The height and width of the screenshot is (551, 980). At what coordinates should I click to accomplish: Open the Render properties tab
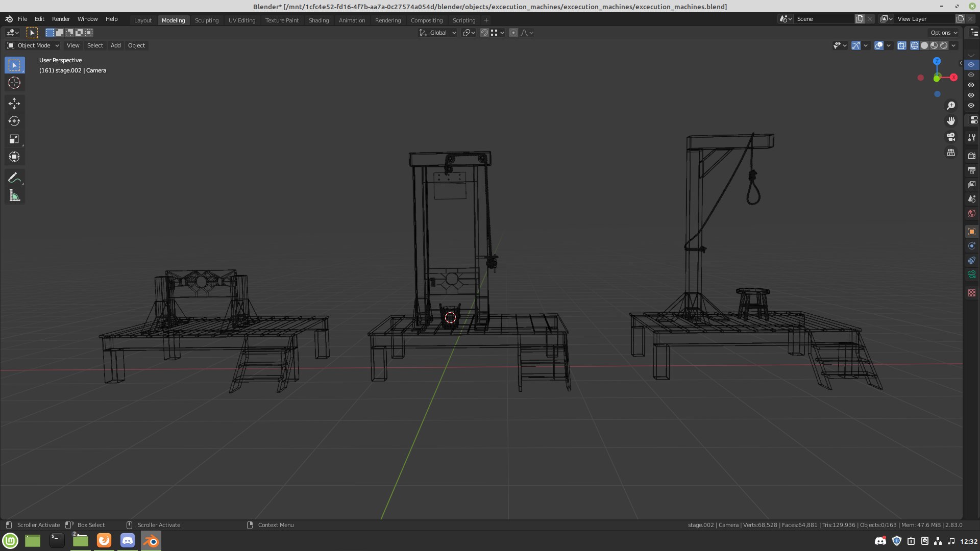coord(972,156)
